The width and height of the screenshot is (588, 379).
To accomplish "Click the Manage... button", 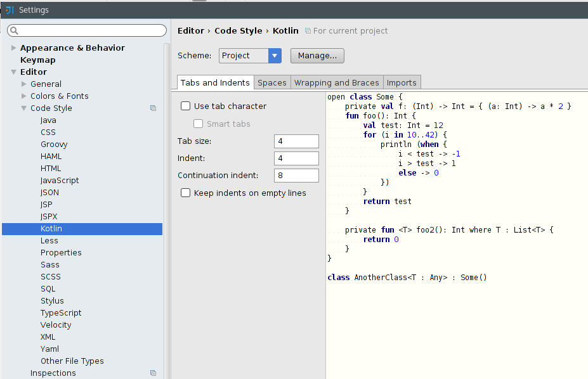I will click(317, 56).
